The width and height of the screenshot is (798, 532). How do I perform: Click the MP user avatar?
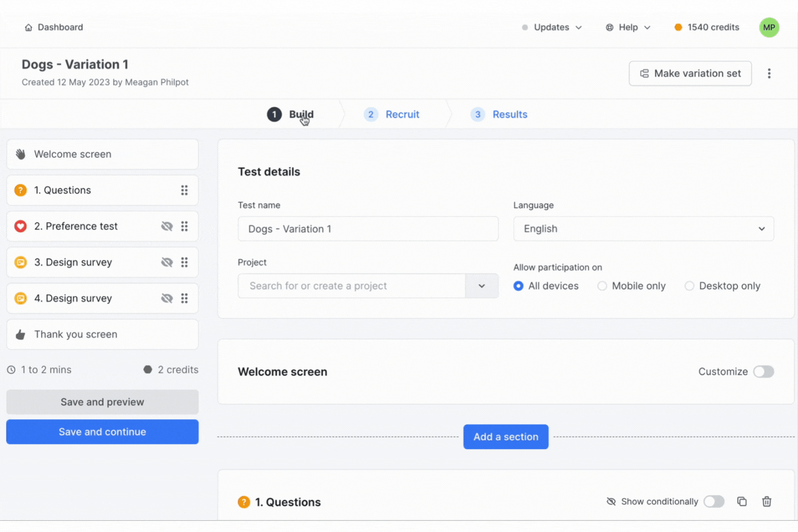click(769, 28)
